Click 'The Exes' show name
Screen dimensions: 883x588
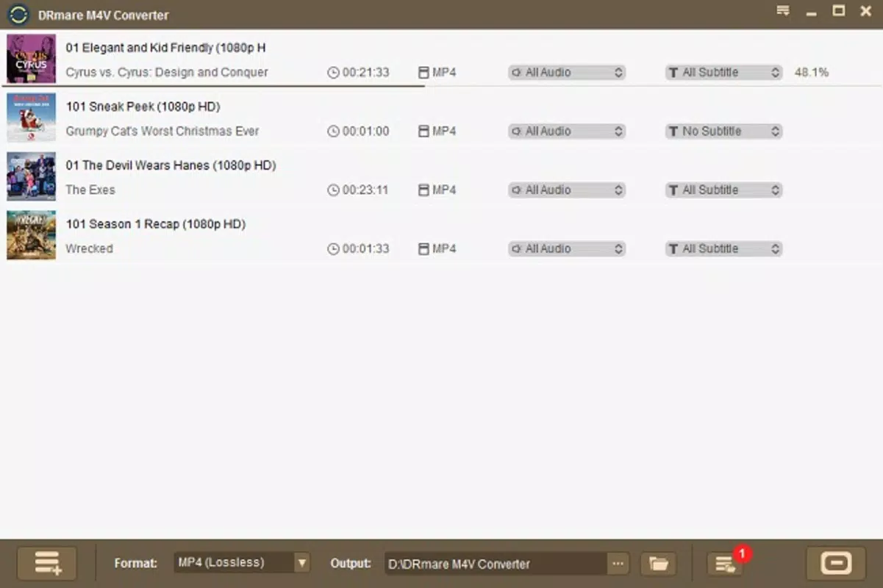point(90,190)
